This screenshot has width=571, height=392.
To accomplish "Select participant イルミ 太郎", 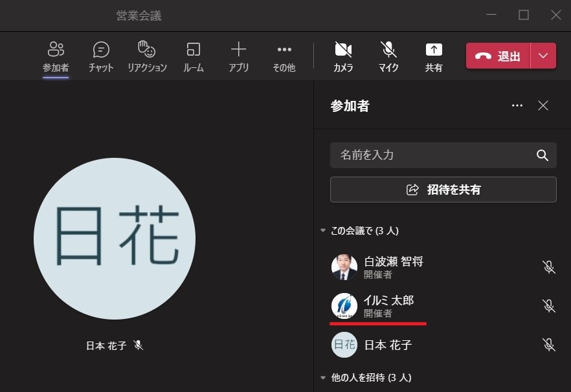I will click(442, 306).
